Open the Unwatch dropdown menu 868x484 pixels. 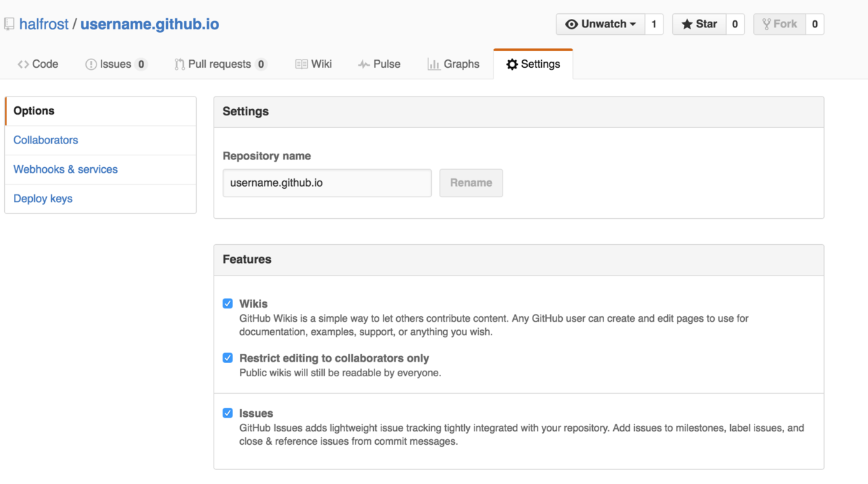pos(600,24)
